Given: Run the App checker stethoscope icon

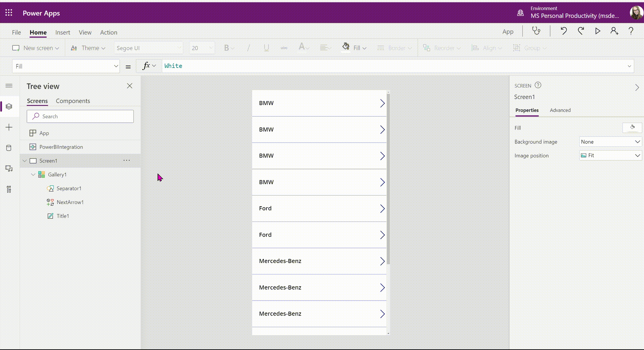Looking at the screenshot, I should 536,31.
